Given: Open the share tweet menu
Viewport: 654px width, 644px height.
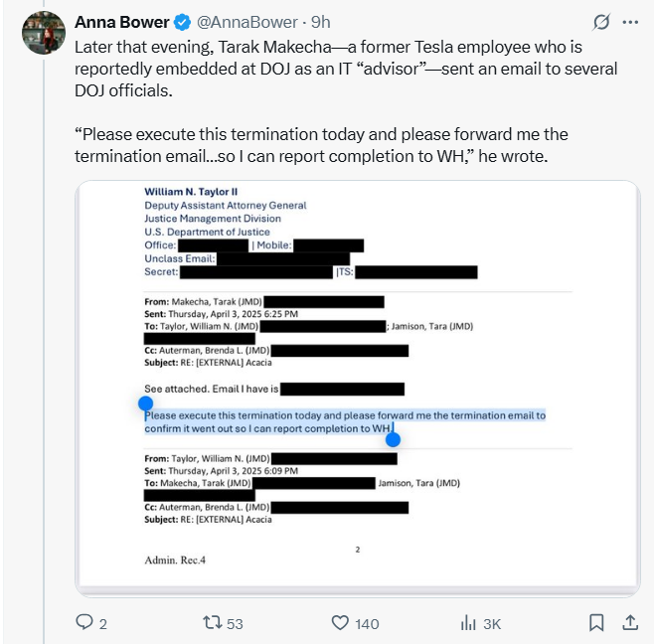Looking at the screenshot, I should pos(629,623).
